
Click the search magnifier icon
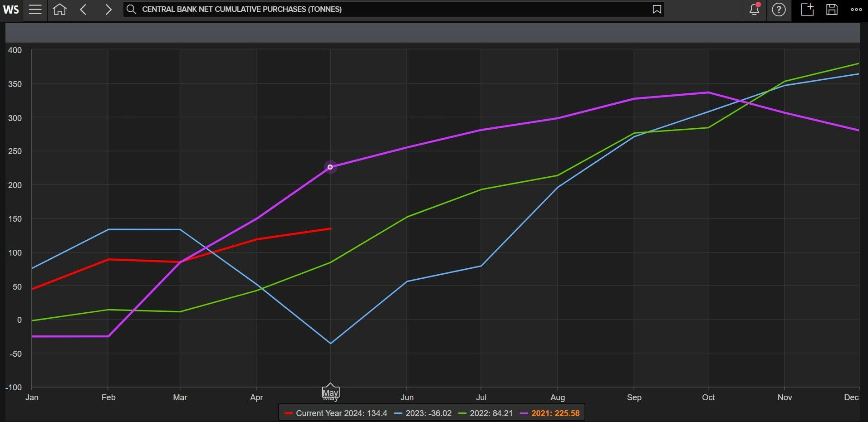(x=131, y=9)
